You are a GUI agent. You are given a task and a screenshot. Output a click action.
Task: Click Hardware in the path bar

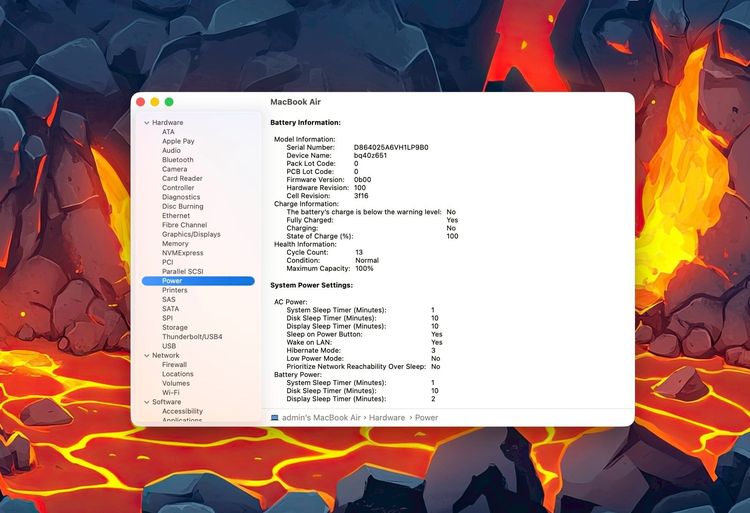pyautogui.click(x=387, y=418)
